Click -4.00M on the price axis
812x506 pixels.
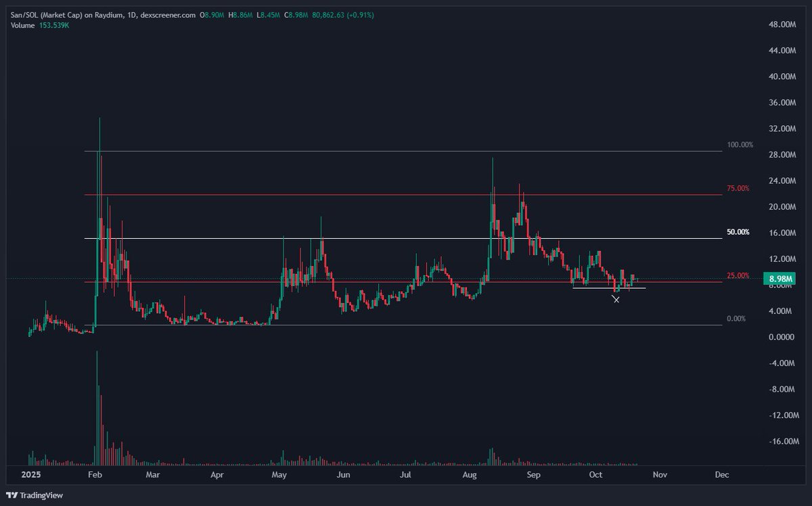pyautogui.click(x=782, y=363)
